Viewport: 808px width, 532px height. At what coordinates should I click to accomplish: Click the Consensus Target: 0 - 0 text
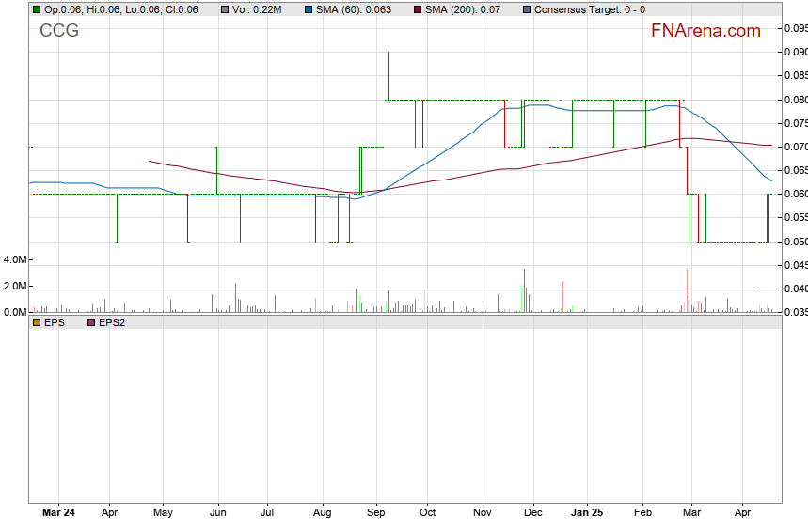tap(590, 9)
